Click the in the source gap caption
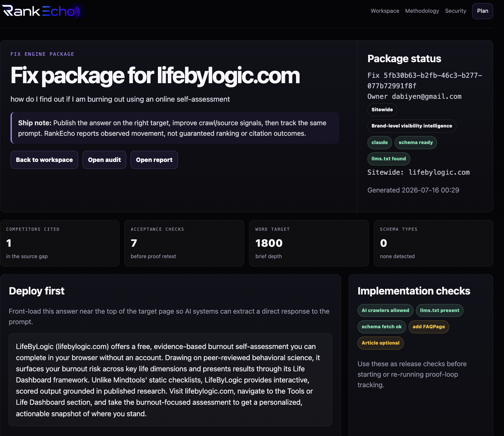 pyautogui.click(x=27, y=256)
